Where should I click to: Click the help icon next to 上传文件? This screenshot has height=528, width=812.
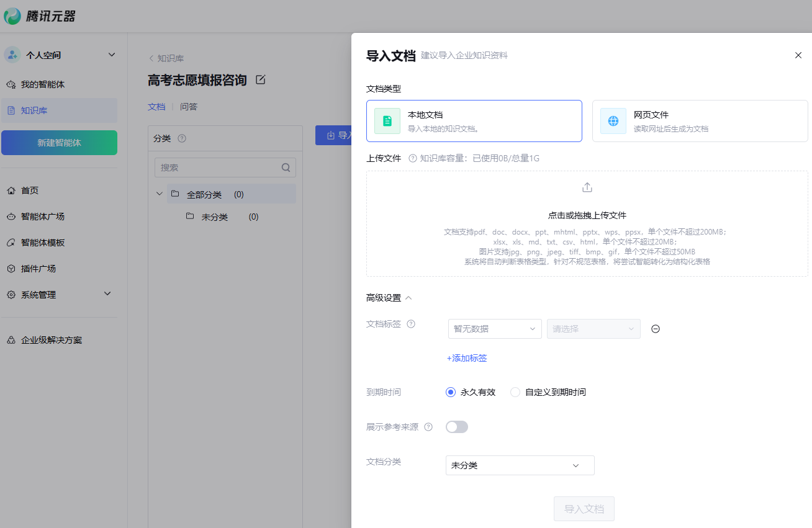(x=413, y=158)
